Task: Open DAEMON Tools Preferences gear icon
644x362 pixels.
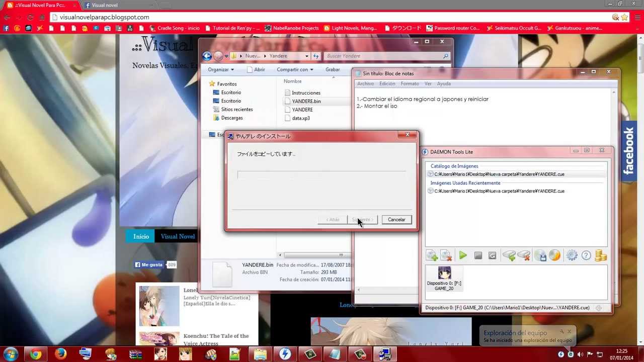Action: click(572, 256)
